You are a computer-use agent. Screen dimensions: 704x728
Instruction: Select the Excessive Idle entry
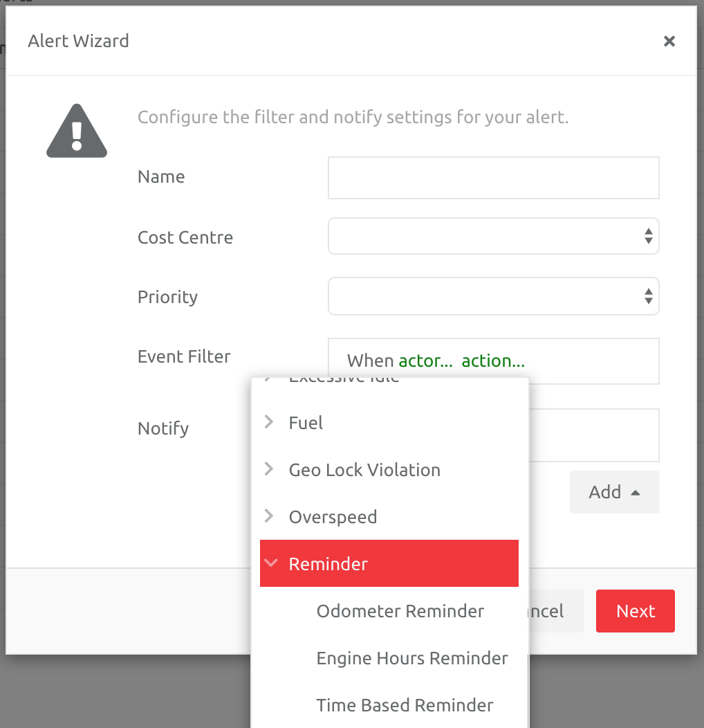344,379
